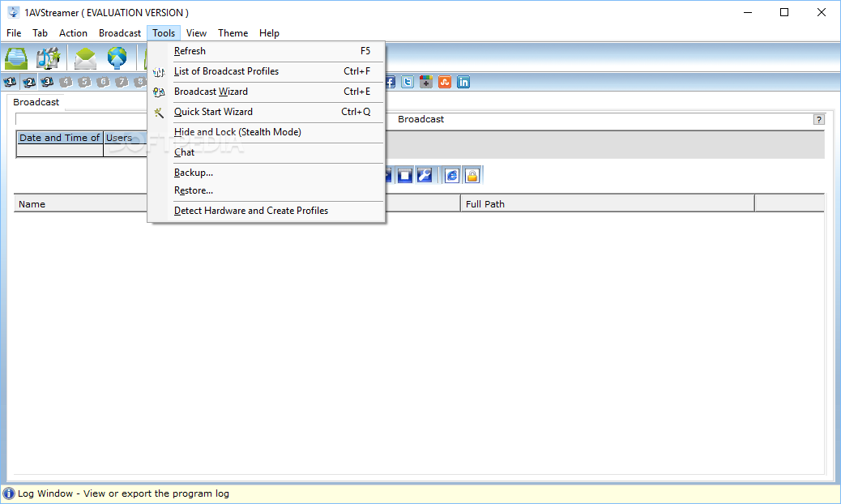This screenshot has width=841, height=504.
Task: Select numbered tab icon 3
Action: (47, 82)
